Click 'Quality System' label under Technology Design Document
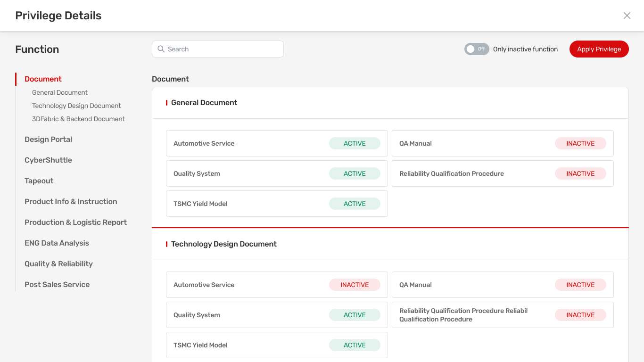The width and height of the screenshot is (644, 362). pos(197,315)
